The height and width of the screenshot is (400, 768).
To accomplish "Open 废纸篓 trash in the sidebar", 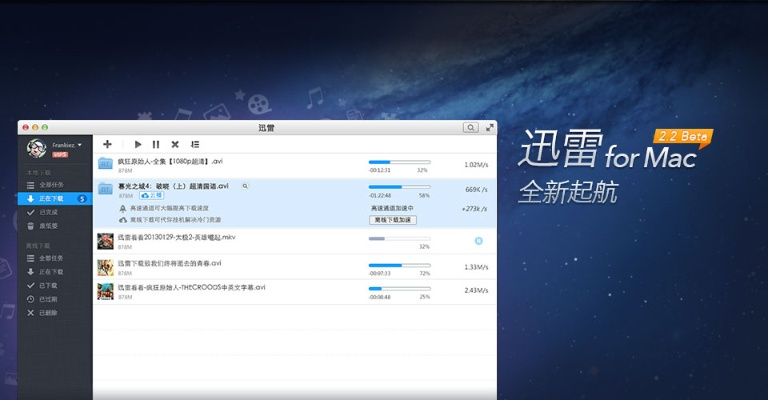I will 48,226.
